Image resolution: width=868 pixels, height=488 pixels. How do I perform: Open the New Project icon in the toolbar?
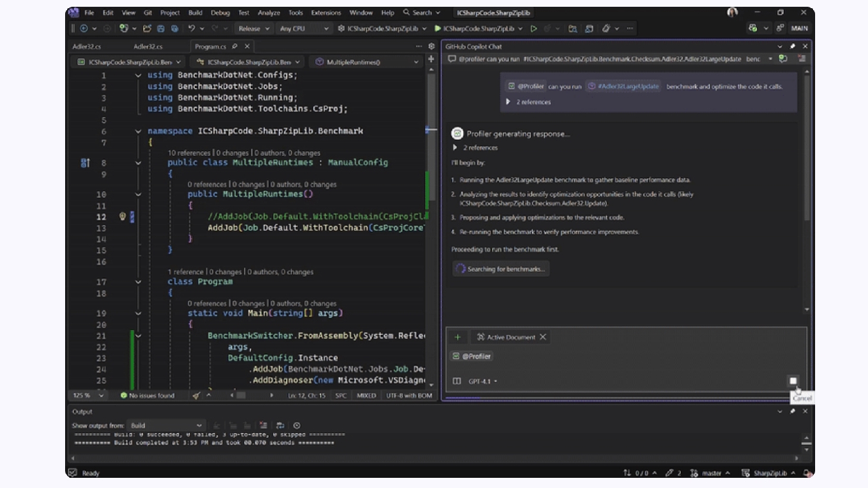[124, 28]
